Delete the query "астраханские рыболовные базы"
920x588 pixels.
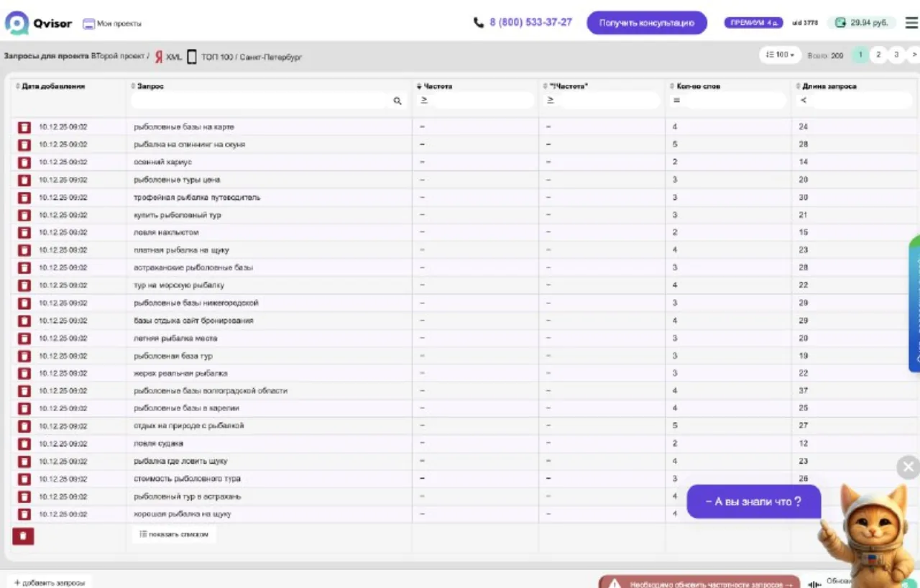click(24, 268)
